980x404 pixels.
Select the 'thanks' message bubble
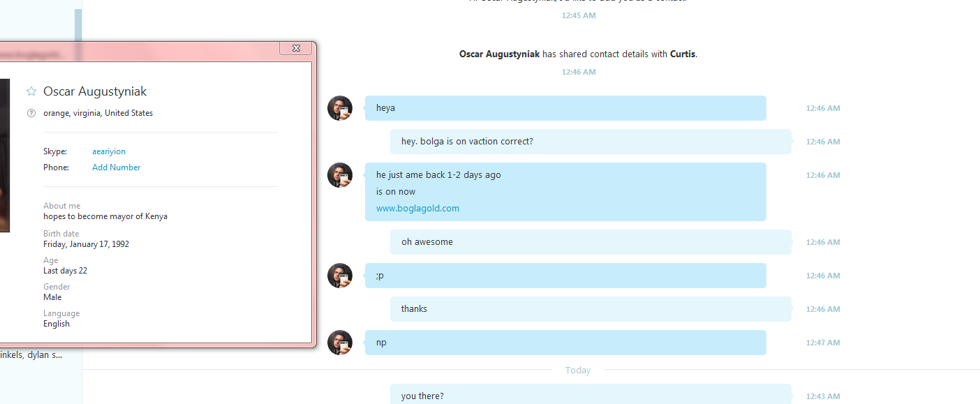tap(591, 309)
